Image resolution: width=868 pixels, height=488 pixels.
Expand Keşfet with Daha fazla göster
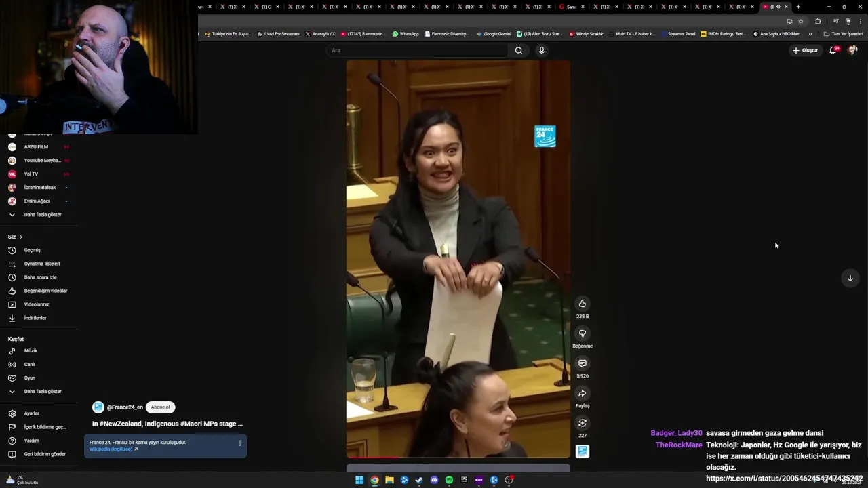pyautogui.click(x=39, y=392)
